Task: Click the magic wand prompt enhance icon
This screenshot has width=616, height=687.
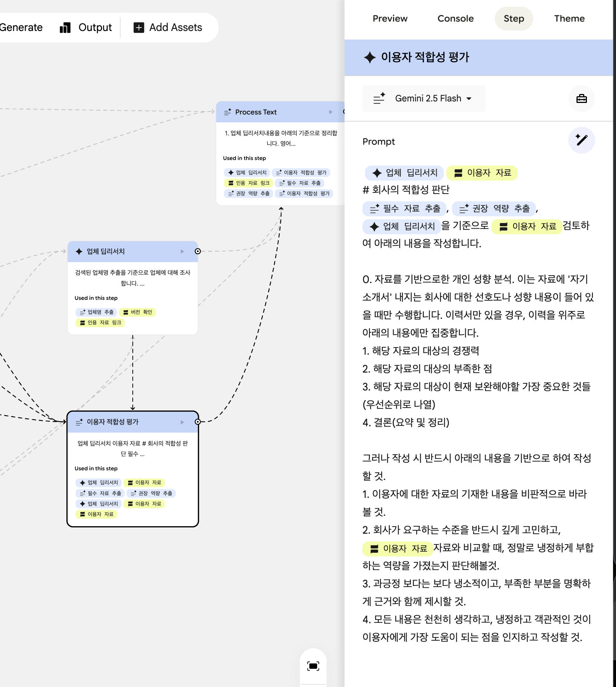Action: [x=581, y=140]
